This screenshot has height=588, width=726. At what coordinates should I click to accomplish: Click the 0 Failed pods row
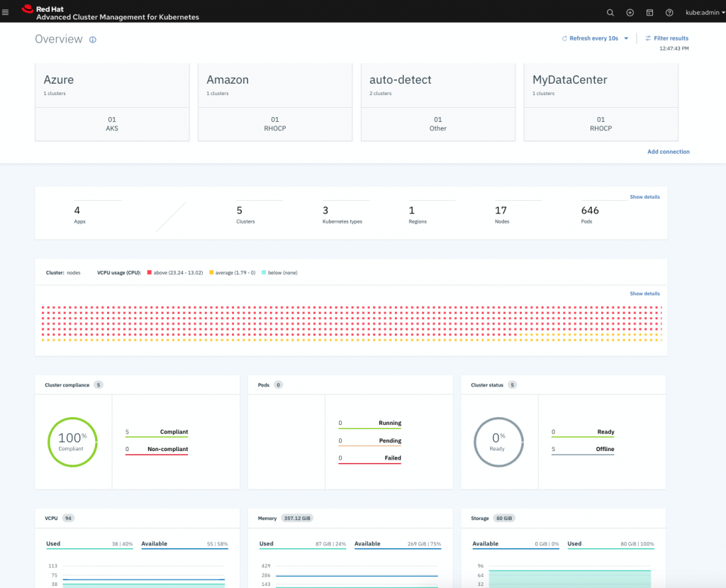click(x=369, y=458)
